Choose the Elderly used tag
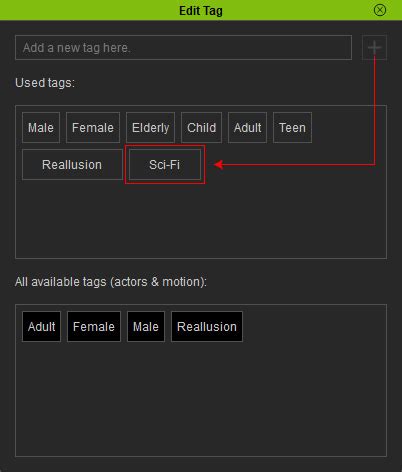This screenshot has height=472, width=402. [151, 128]
